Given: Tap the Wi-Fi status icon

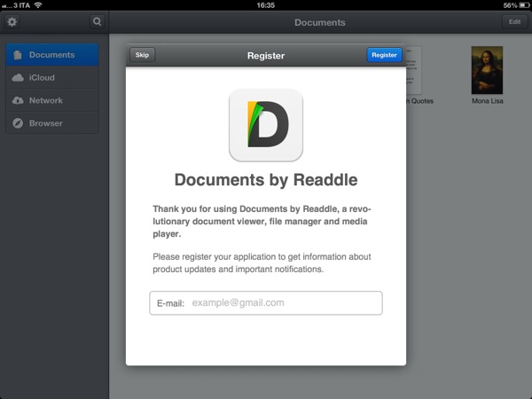Looking at the screenshot, I should [x=38, y=5].
